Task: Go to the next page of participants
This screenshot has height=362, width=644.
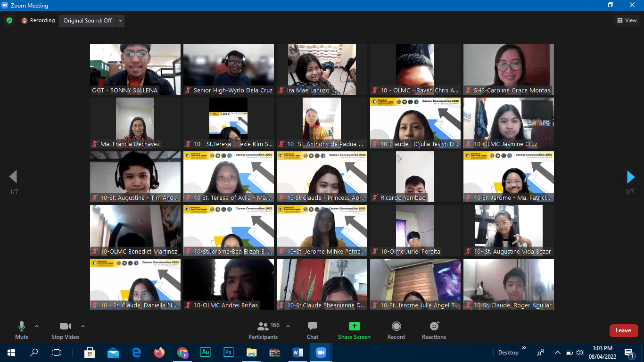Action: 630,177
